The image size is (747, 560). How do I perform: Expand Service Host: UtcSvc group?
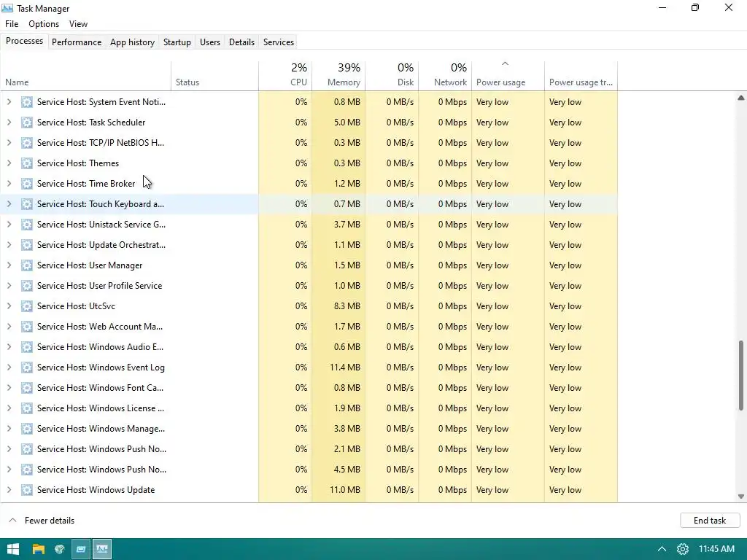[x=9, y=306]
